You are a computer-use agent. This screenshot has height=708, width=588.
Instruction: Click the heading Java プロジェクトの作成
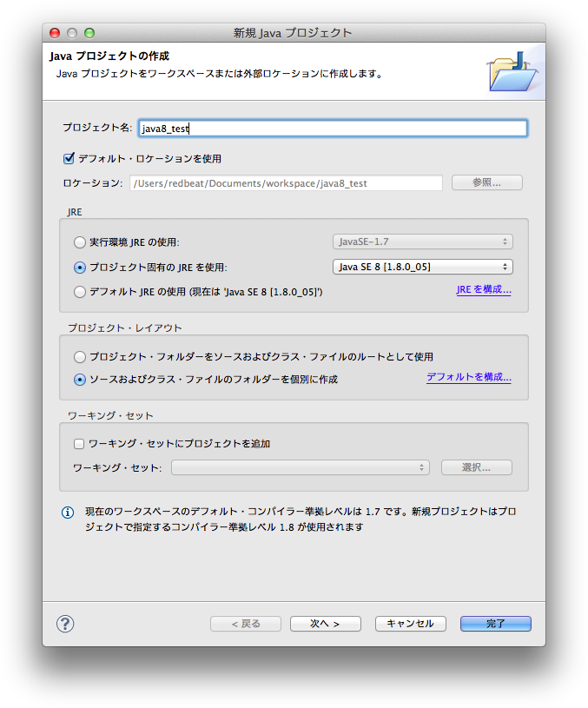point(109,56)
